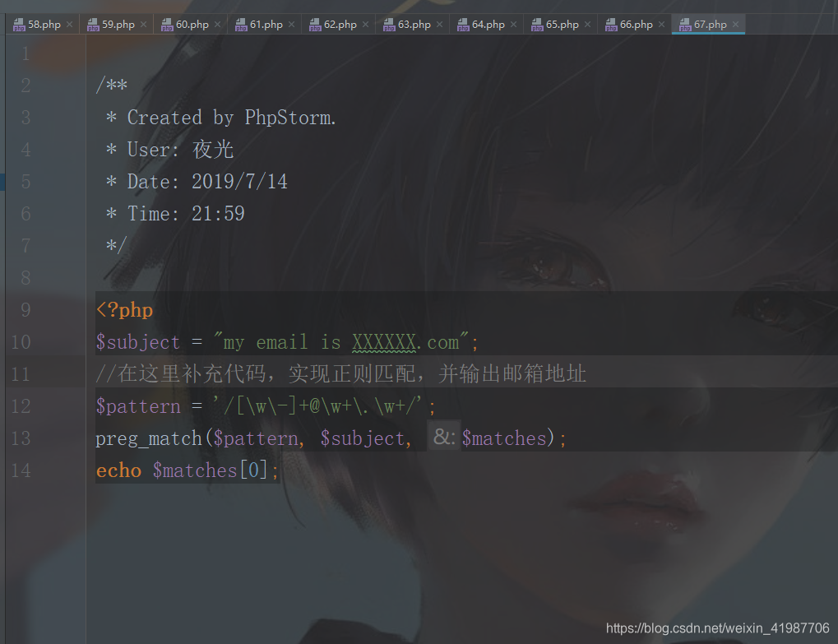
Task: Close the 64.php tab
Action: [514, 25]
